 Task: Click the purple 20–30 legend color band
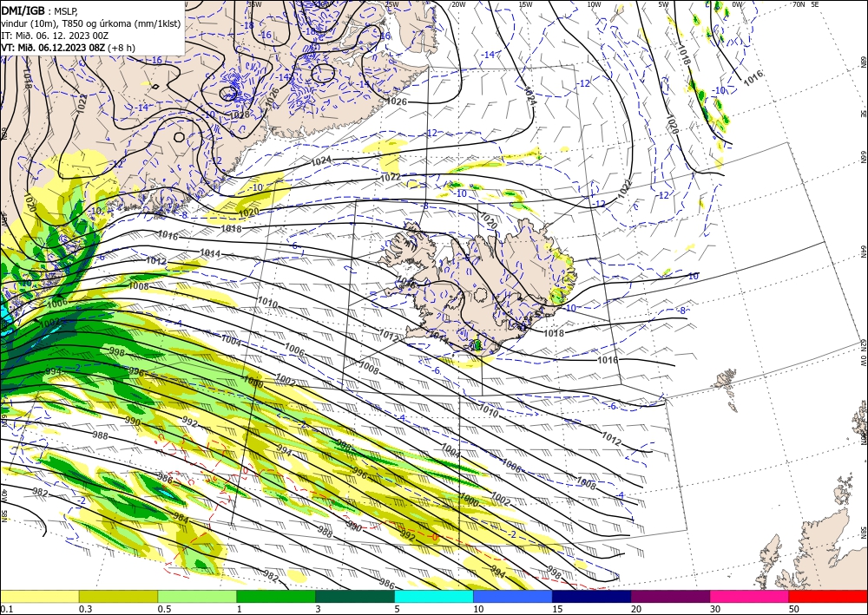(670, 596)
